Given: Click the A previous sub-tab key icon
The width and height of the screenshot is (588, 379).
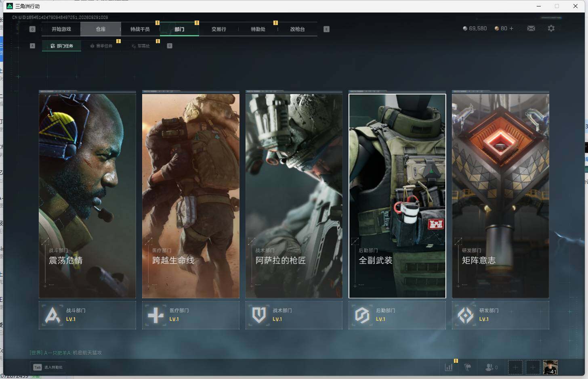Looking at the screenshot, I should 32,46.
